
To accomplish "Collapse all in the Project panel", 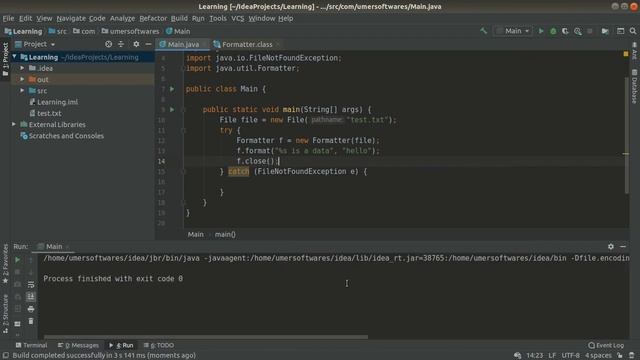I will pyautogui.click(x=121, y=44).
